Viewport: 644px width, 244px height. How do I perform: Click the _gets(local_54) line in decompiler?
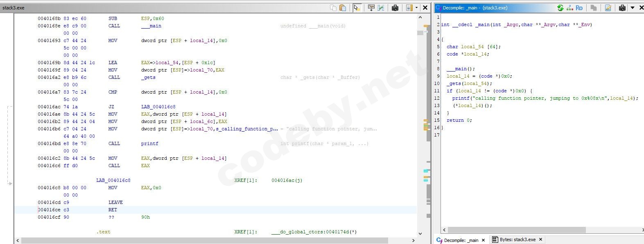(469, 83)
